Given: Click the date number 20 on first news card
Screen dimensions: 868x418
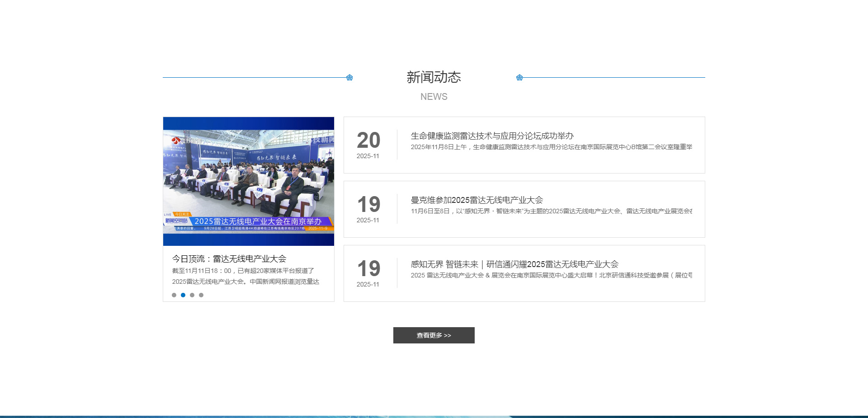Looking at the screenshot, I should [x=368, y=141].
